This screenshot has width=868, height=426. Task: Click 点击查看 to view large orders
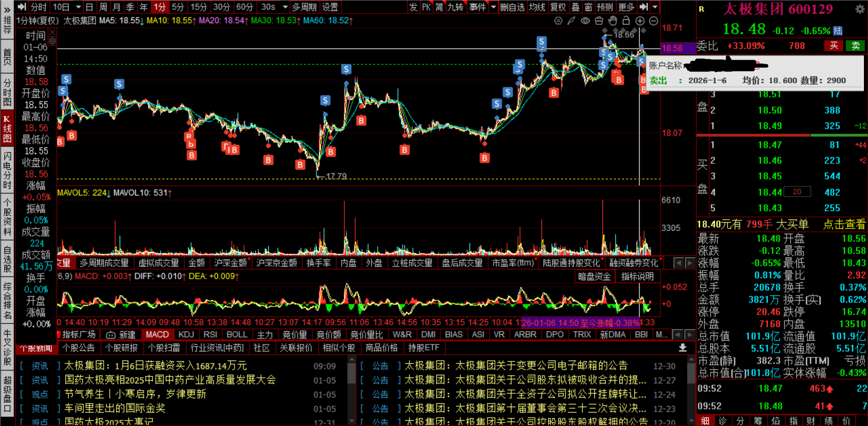[844, 224]
